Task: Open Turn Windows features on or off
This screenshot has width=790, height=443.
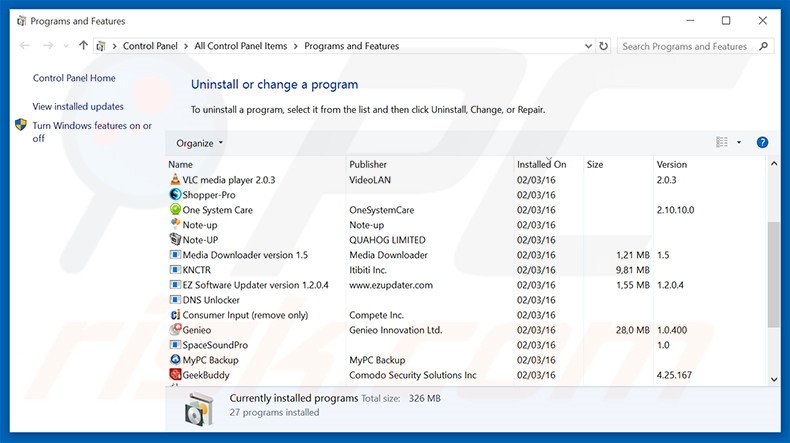Action: tap(92, 132)
